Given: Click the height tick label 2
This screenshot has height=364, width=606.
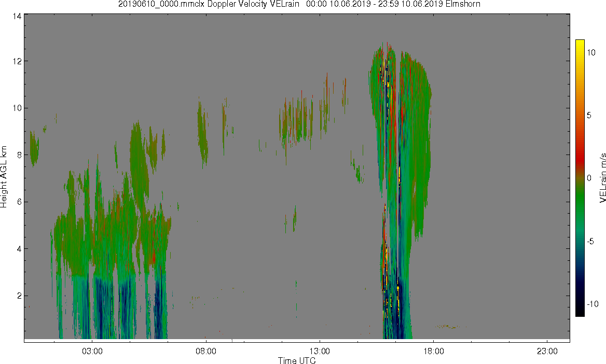Looking at the screenshot, I should coord(19,296).
